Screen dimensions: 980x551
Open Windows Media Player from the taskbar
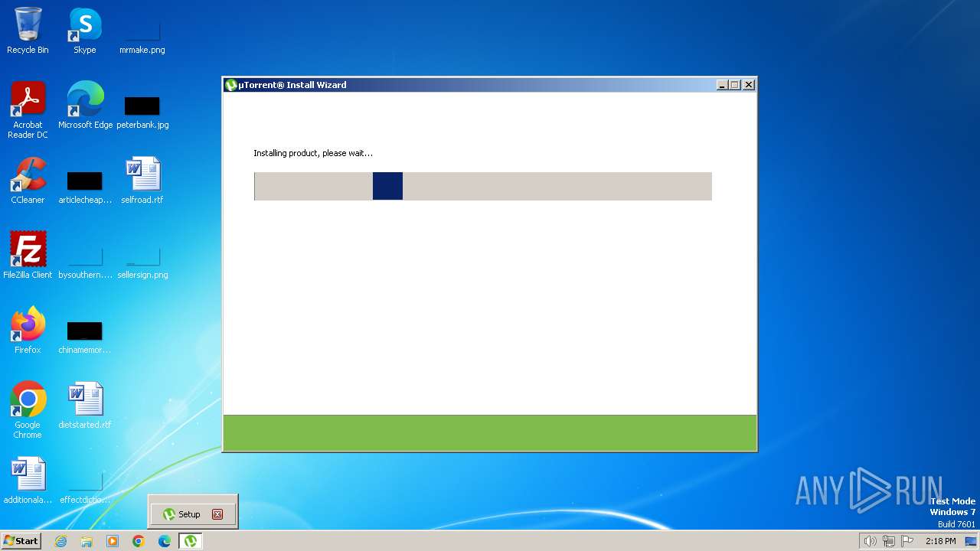113,541
